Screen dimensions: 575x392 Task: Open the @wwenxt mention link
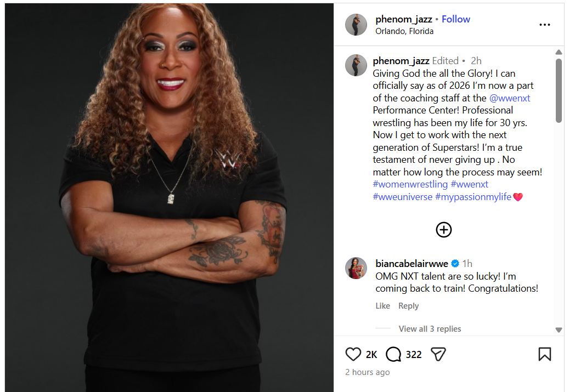[510, 98]
